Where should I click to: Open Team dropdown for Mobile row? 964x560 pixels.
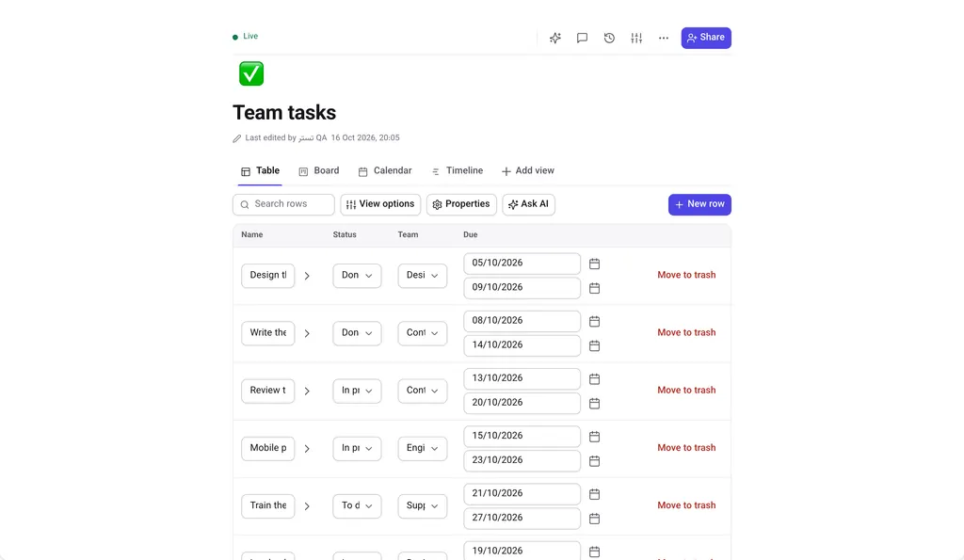pyautogui.click(x=423, y=449)
